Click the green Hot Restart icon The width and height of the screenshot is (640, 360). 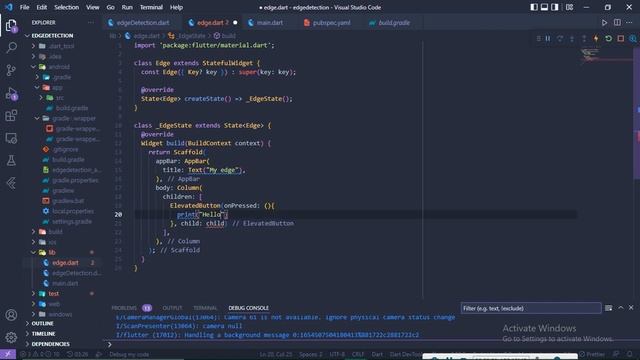[x=608, y=38]
